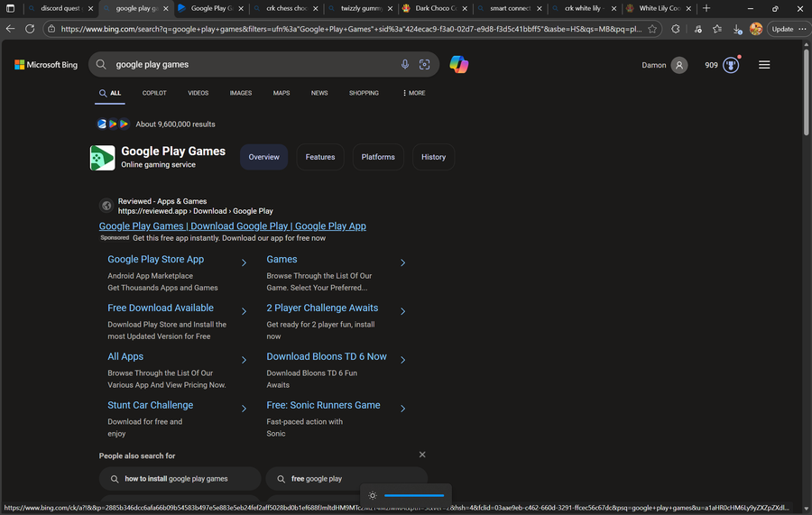Open Damon account profile icon
The width and height of the screenshot is (812, 515).
pos(678,65)
